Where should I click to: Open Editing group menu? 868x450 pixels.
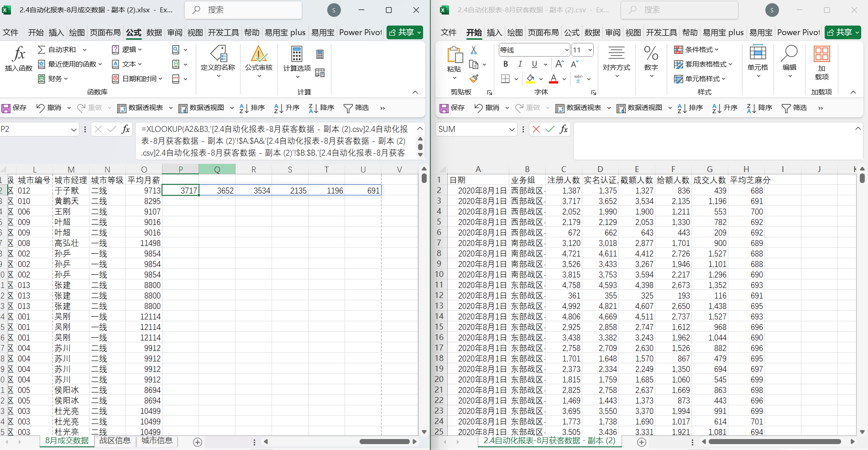789,62
